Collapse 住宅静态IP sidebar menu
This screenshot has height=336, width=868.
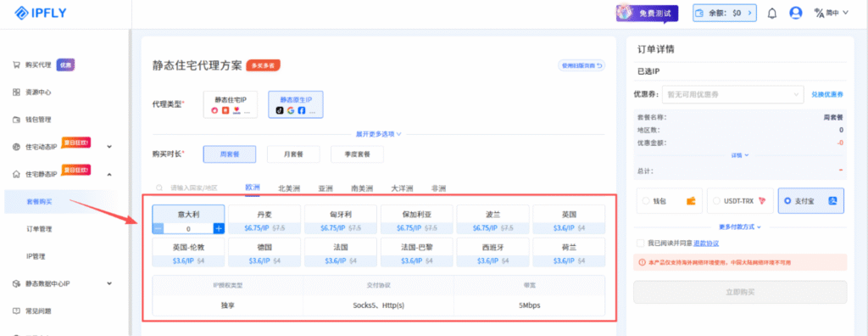click(x=109, y=175)
